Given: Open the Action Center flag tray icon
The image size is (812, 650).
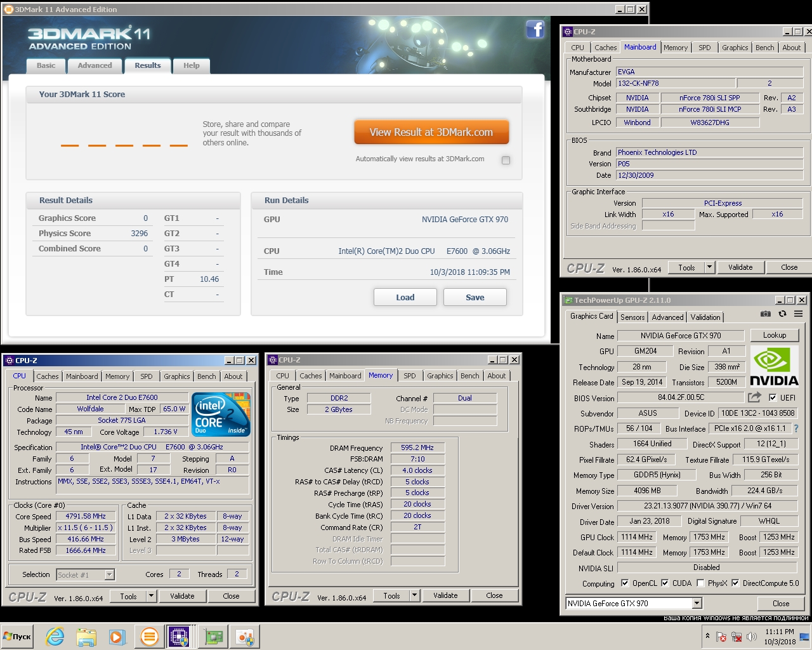Looking at the screenshot, I should [x=721, y=637].
